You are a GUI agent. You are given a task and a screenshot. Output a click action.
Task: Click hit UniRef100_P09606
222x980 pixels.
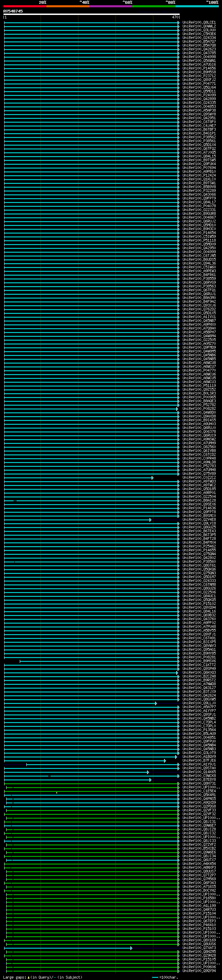(x=199, y=967)
